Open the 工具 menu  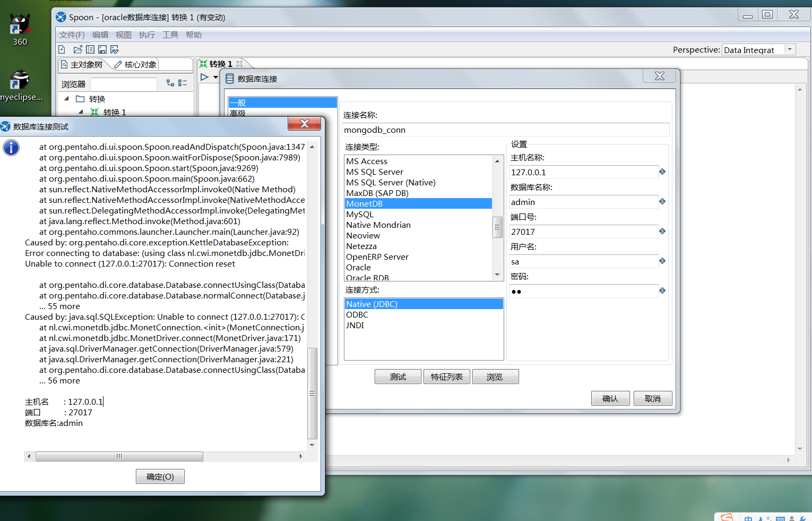pyautogui.click(x=170, y=35)
